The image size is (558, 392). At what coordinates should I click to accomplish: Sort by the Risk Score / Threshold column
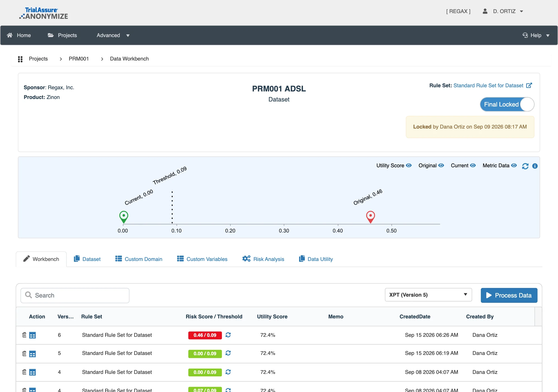pos(214,316)
